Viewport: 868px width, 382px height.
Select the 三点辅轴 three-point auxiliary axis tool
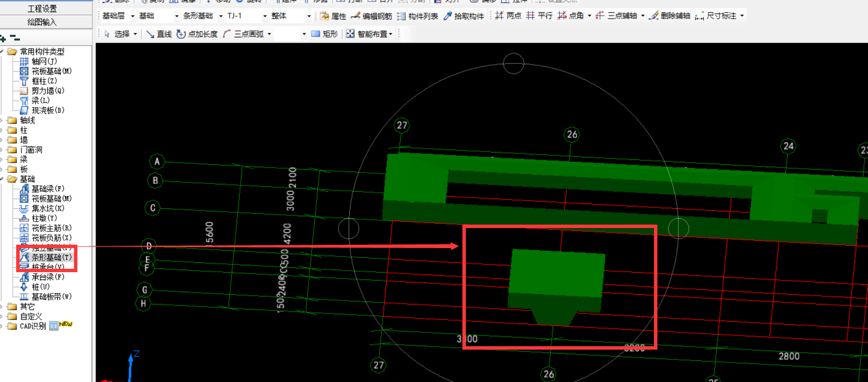point(616,16)
